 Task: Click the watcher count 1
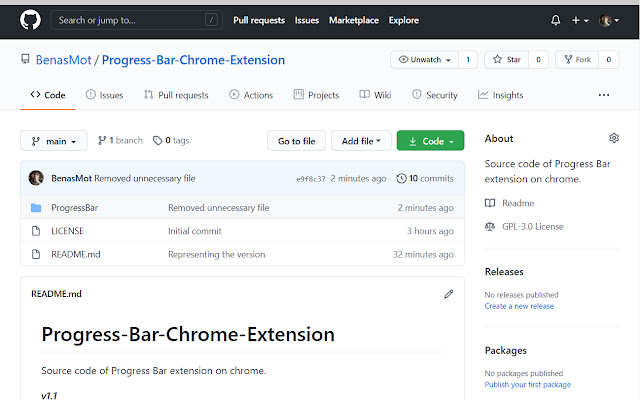(x=468, y=60)
